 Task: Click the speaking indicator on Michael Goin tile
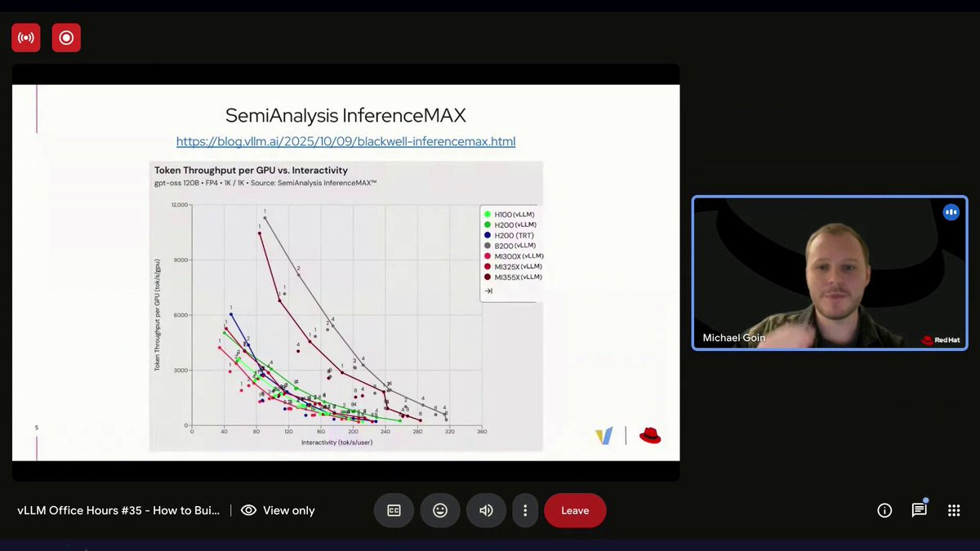pos(951,212)
